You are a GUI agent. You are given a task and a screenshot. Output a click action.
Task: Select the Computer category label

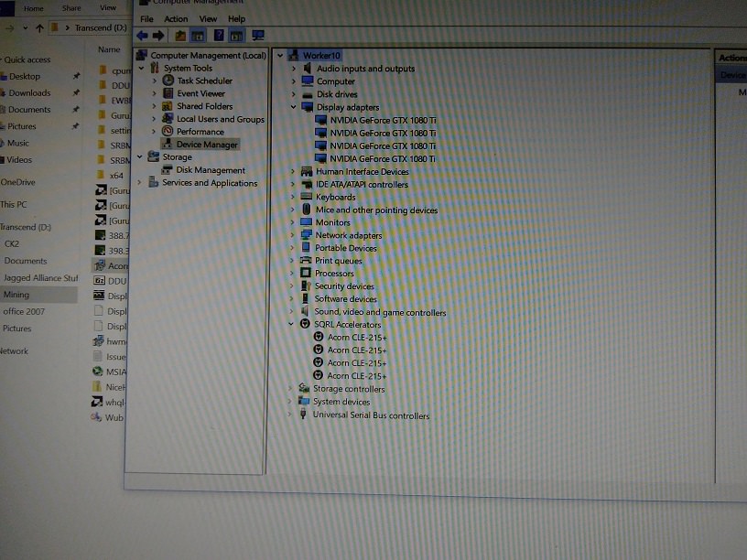click(x=336, y=81)
